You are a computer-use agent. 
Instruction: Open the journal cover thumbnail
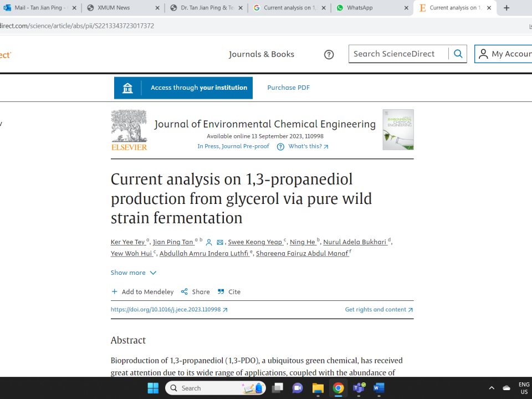point(398,130)
